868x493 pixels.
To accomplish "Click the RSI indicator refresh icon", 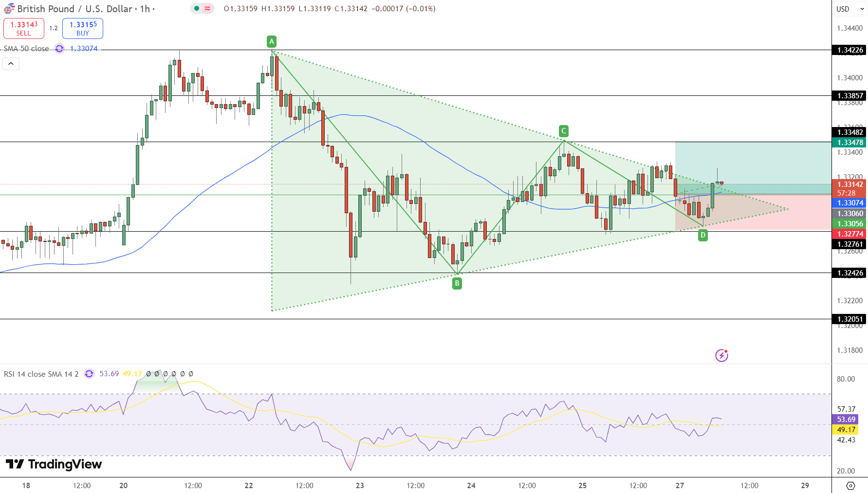I will 89,374.
